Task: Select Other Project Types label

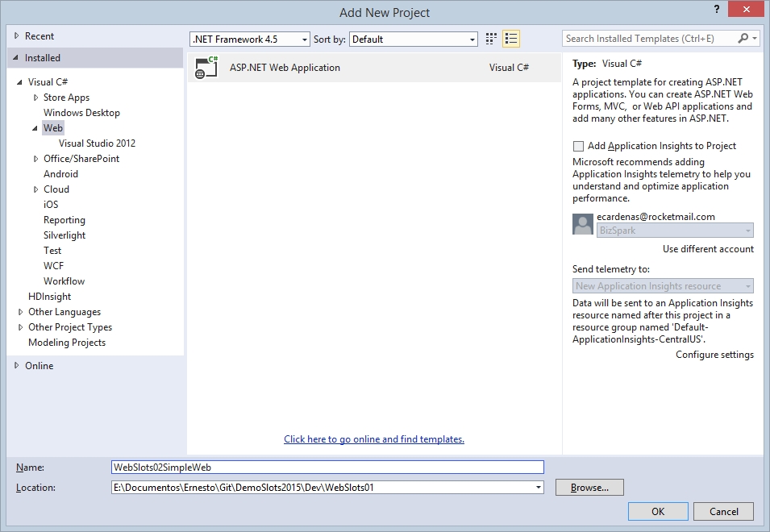Action: [70, 327]
